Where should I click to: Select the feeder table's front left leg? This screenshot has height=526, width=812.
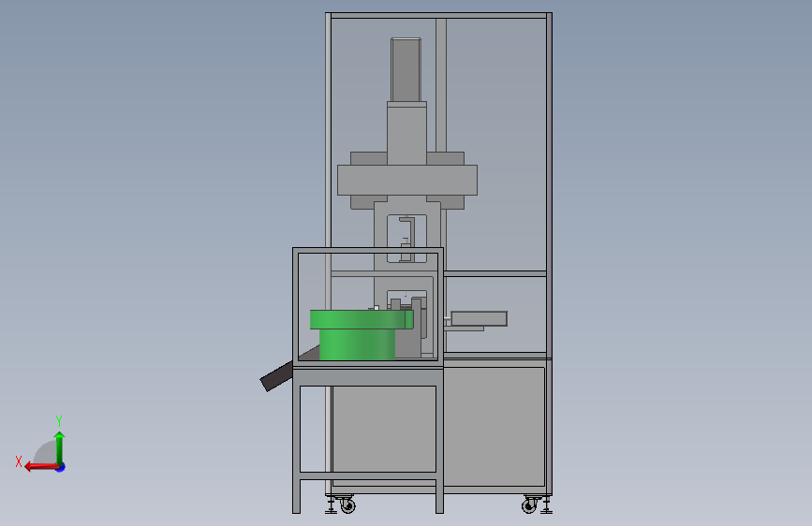click(296, 441)
